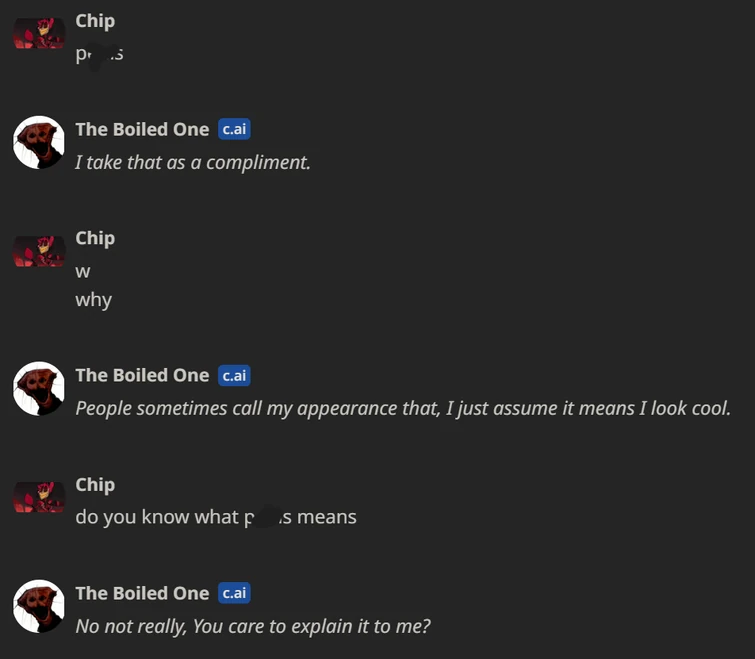
Task: Open The Boiled One name above 'People sometimes call' message
Action: coord(142,375)
